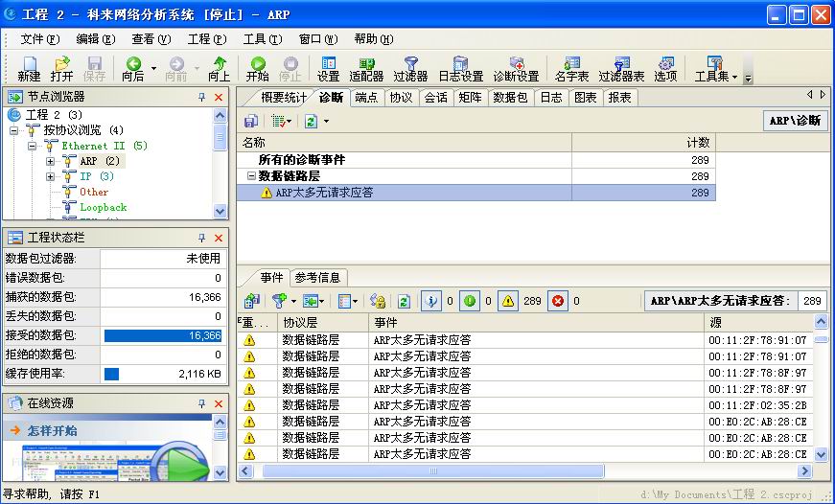
Task: Click the 日志设置 (Log settings) icon
Action: pyautogui.click(x=460, y=68)
